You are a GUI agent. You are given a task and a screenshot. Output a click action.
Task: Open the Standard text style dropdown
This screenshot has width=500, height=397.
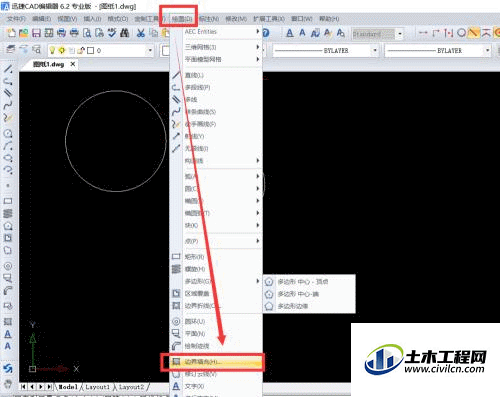(400, 34)
